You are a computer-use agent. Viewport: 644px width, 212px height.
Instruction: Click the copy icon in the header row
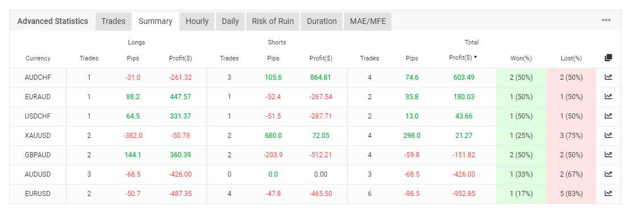(608, 58)
